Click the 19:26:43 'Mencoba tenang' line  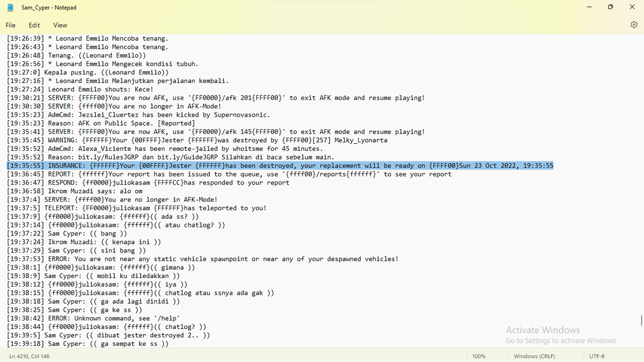click(x=88, y=47)
